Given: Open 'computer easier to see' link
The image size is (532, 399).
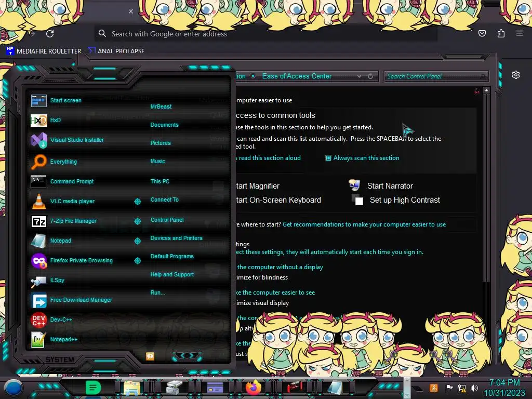Looking at the screenshot, I should tap(275, 292).
